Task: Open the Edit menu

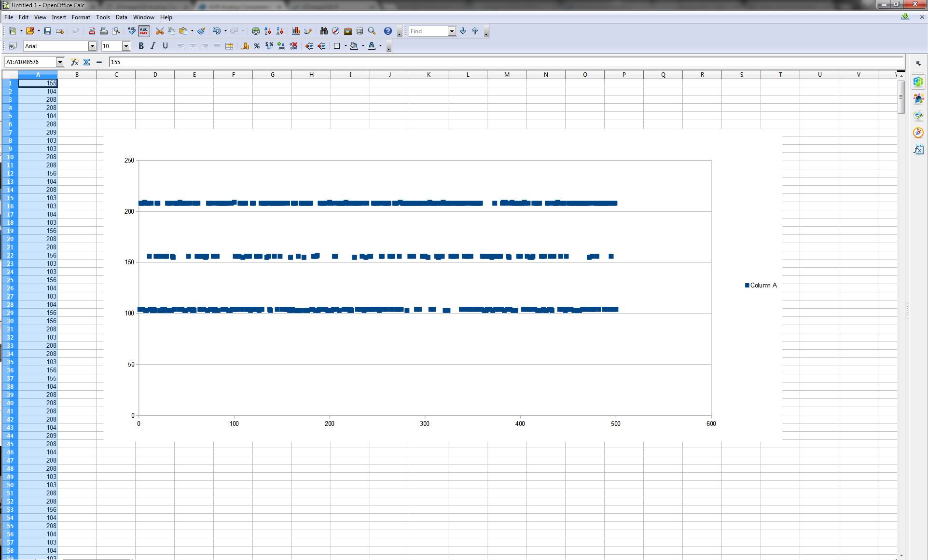Action: click(x=24, y=17)
